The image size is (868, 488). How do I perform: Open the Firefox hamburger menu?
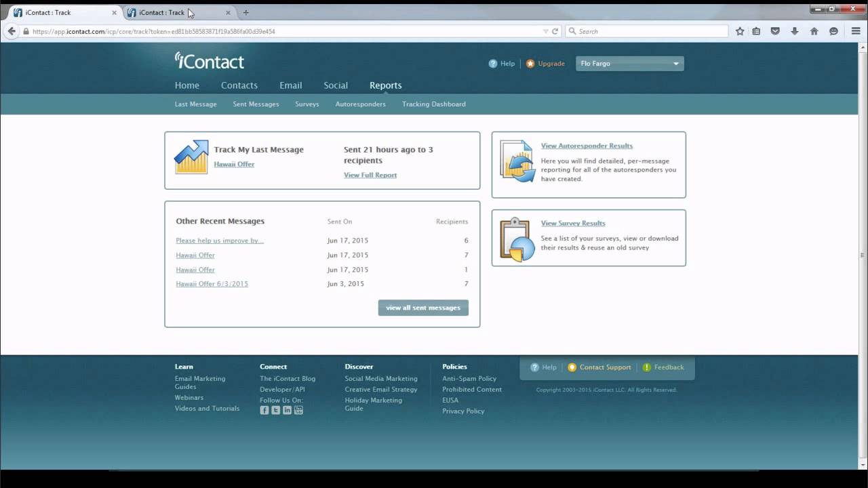pyautogui.click(x=856, y=31)
